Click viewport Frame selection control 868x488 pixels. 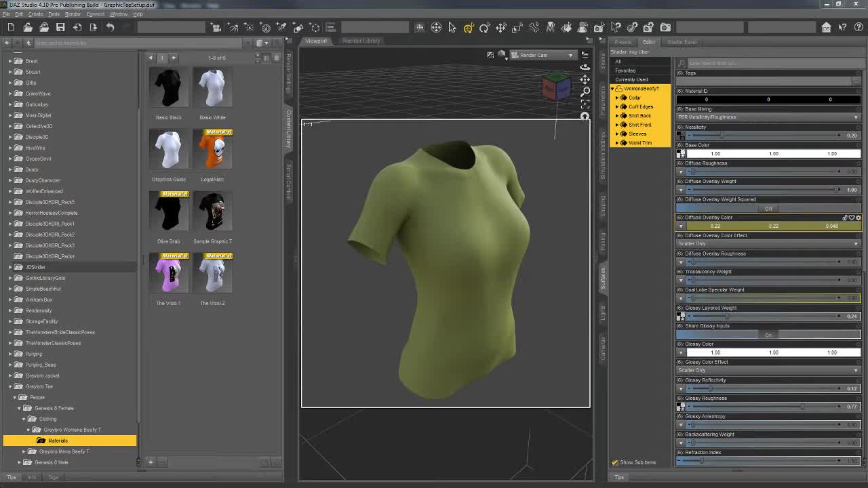pos(585,104)
